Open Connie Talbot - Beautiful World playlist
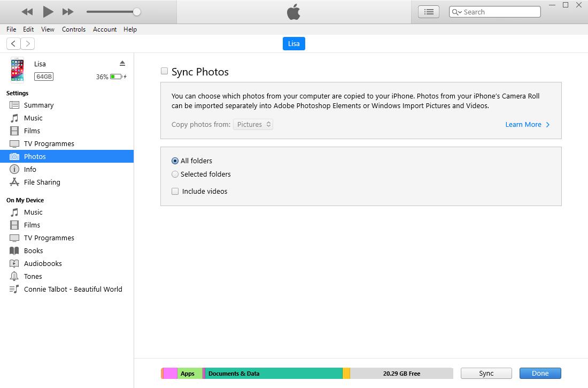Viewport: 588px width, 388px height. (67, 289)
